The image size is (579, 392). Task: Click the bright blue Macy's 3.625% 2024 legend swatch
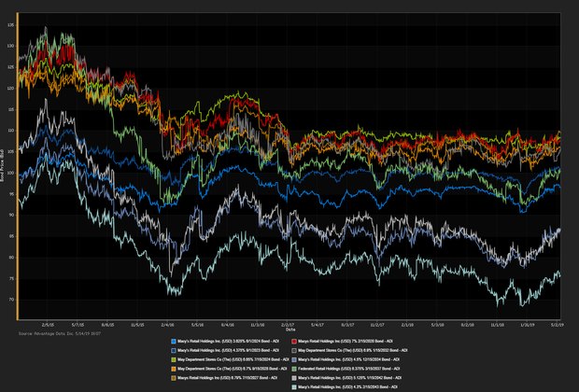pos(174,342)
